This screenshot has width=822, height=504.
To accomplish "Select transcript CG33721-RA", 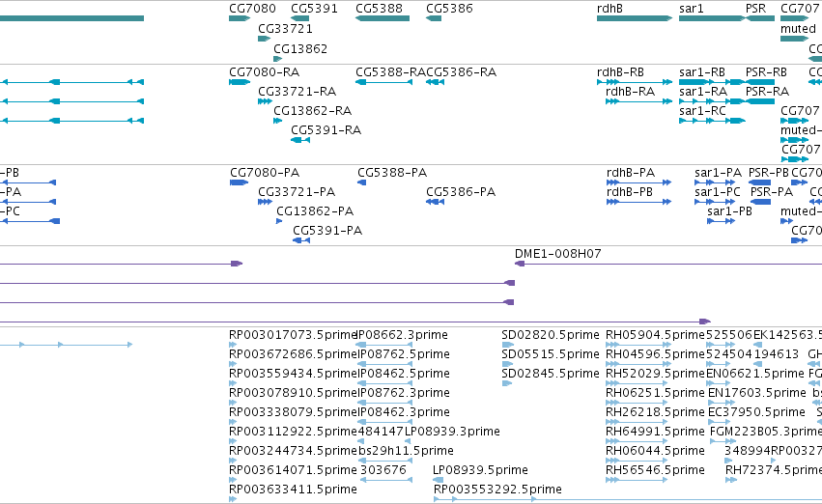I will click(298, 91).
